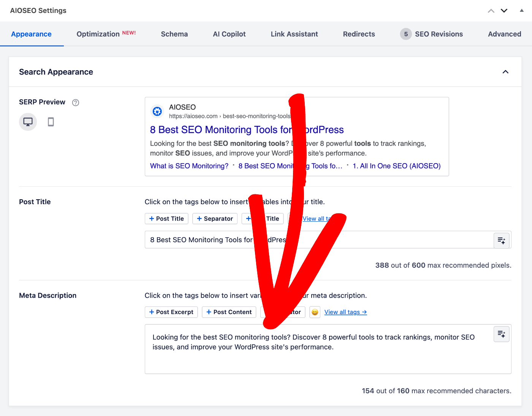This screenshot has width=532, height=416.
Task: Move AIOSEO Settings panel up
Action: tap(491, 11)
